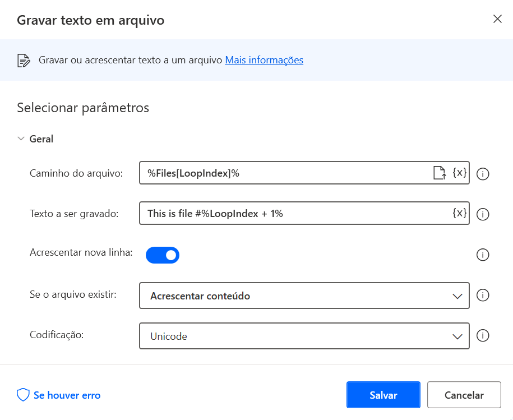Viewport: 513px width, 420px height.
Task: Close the Gravar texto em arquivo dialog
Action: (x=497, y=19)
